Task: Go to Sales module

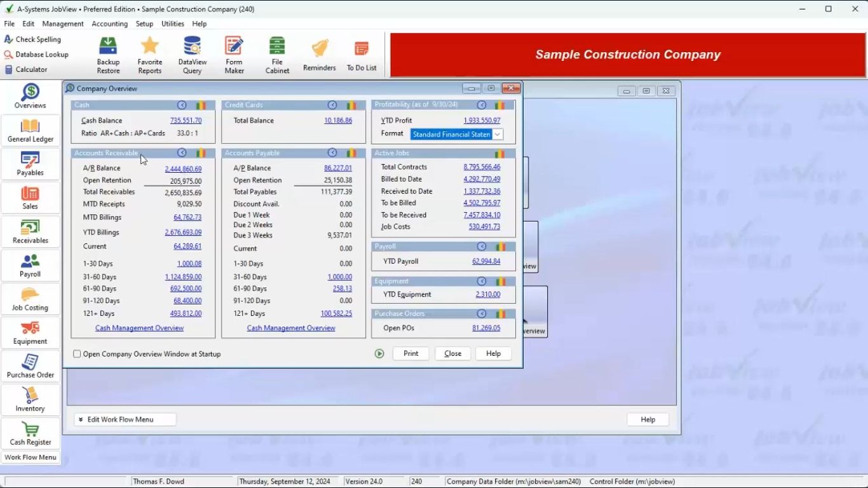Action: coord(31,198)
